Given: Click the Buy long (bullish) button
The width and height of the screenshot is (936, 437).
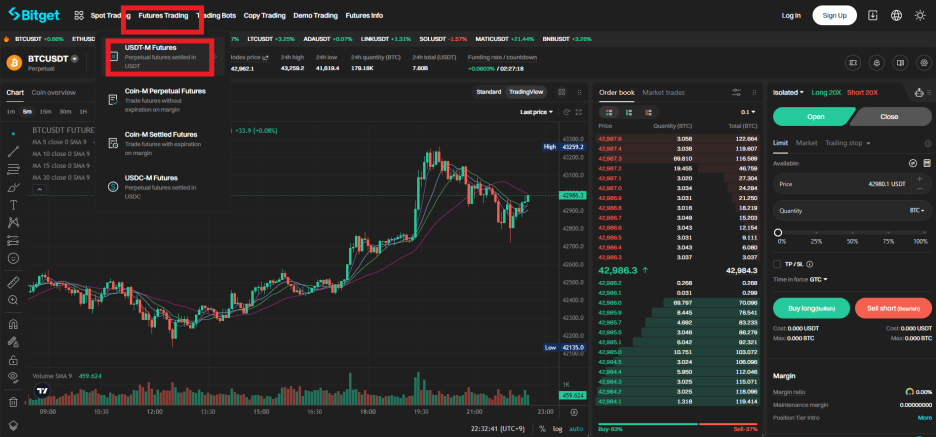Looking at the screenshot, I should click(811, 308).
